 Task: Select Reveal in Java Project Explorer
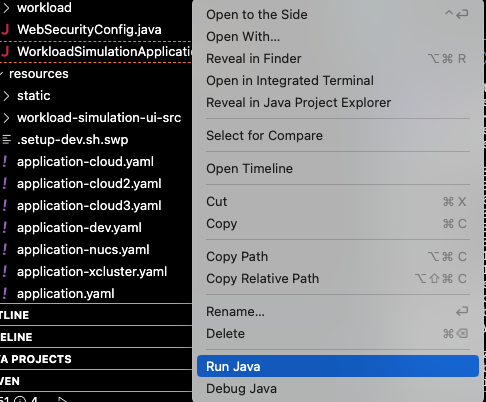pos(338,103)
